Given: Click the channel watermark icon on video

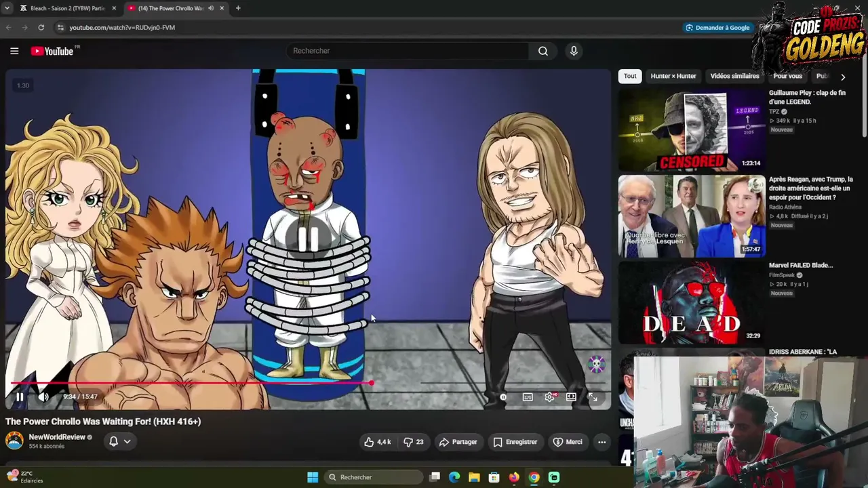Looking at the screenshot, I should coord(596,365).
